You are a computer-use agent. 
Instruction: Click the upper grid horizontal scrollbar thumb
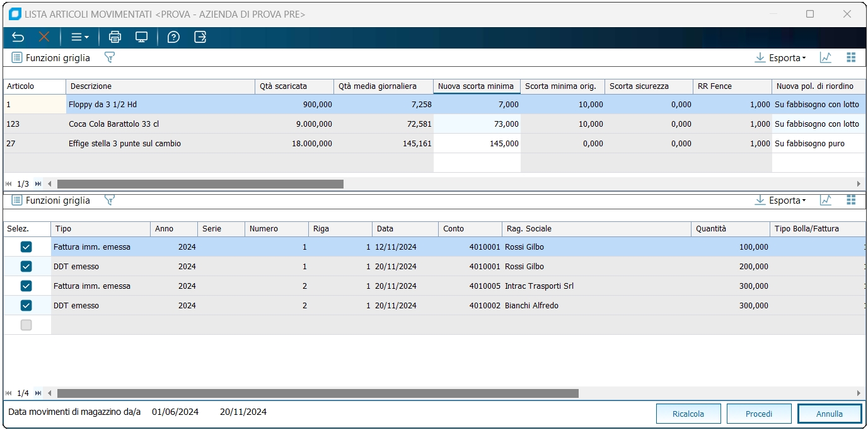(x=200, y=184)
